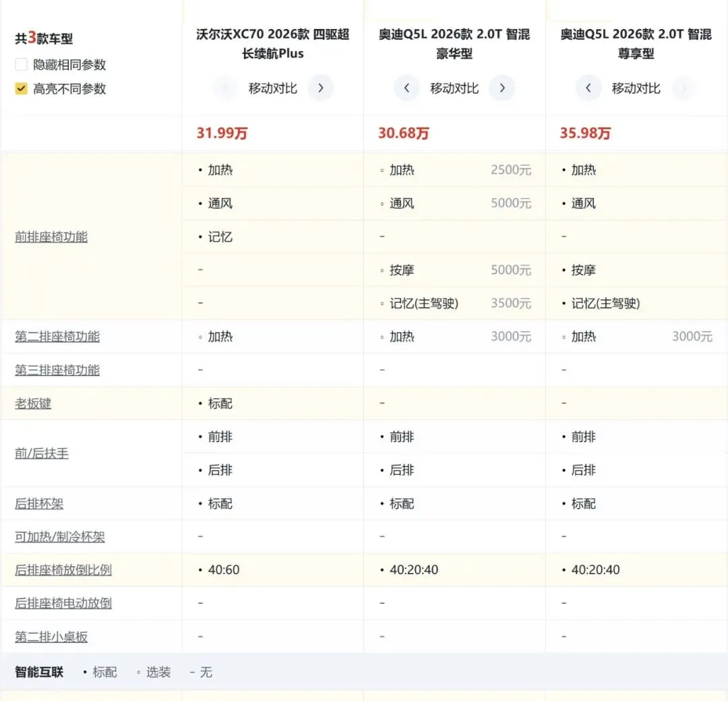This screenshot has width=728, height=701.
Task: Open the 后排座椅电动放倒 parameter link
Action: click(x=63, y=603)
